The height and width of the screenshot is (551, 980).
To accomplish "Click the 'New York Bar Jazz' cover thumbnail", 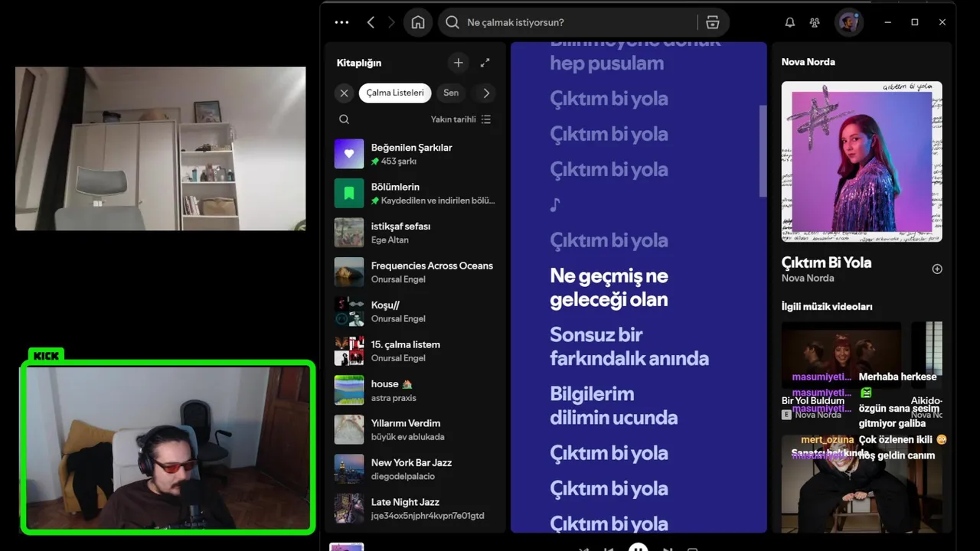I will point(349,469).
